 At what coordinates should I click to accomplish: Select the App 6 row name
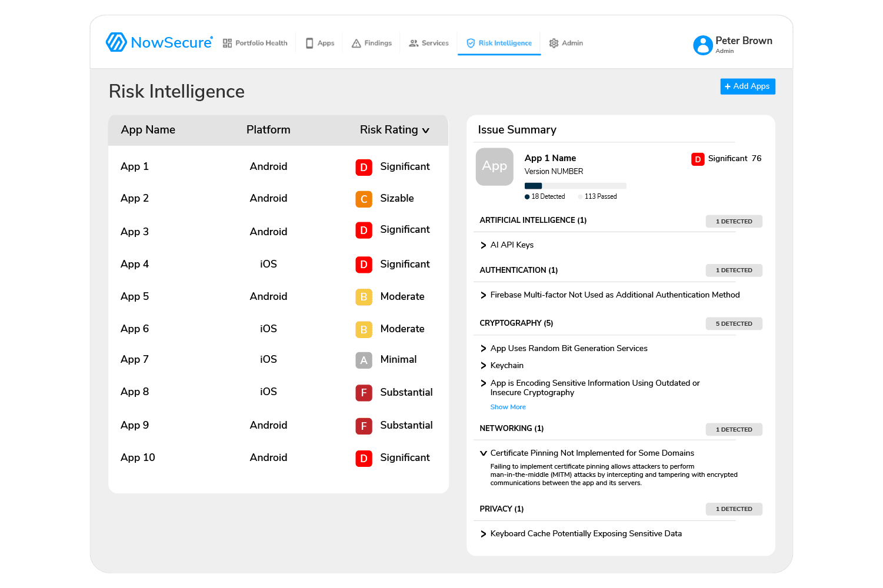135,329
